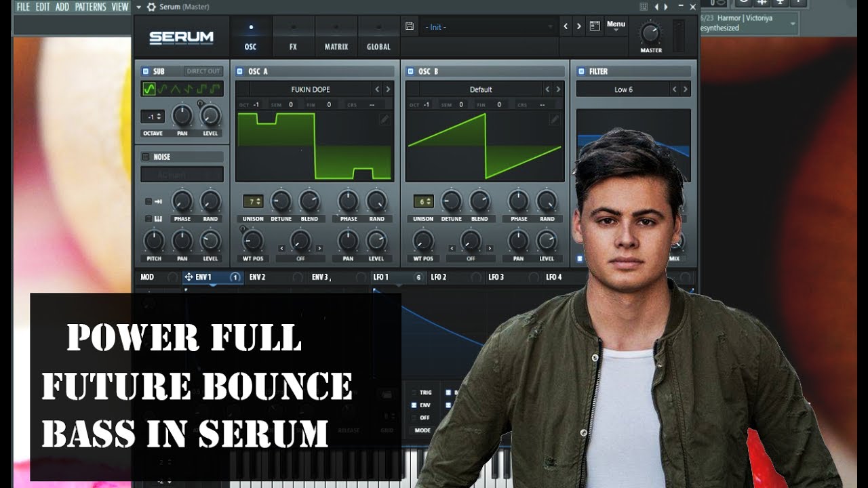The image size is (868, 488).
Task: Enable LFO ENV mode checkbox
Action: click(x=414, y=405)
